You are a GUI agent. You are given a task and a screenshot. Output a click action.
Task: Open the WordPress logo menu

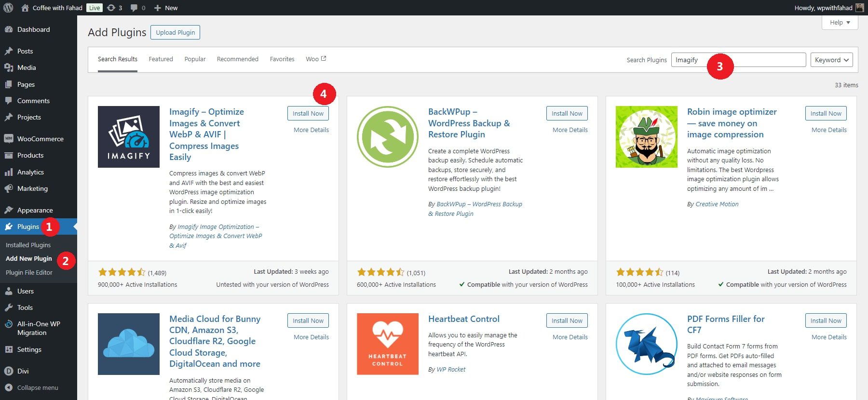pyautogui.click(x=8, y=8)
